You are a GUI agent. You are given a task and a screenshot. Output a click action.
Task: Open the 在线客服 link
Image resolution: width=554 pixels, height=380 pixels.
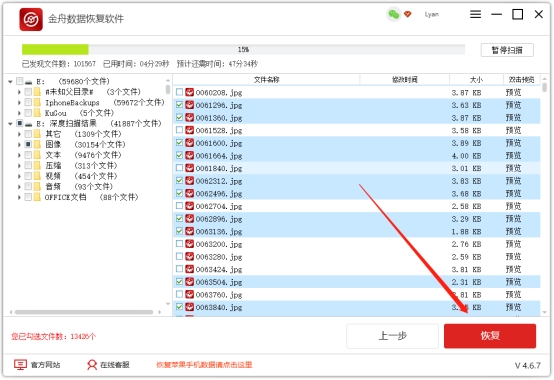coord(115,365)
